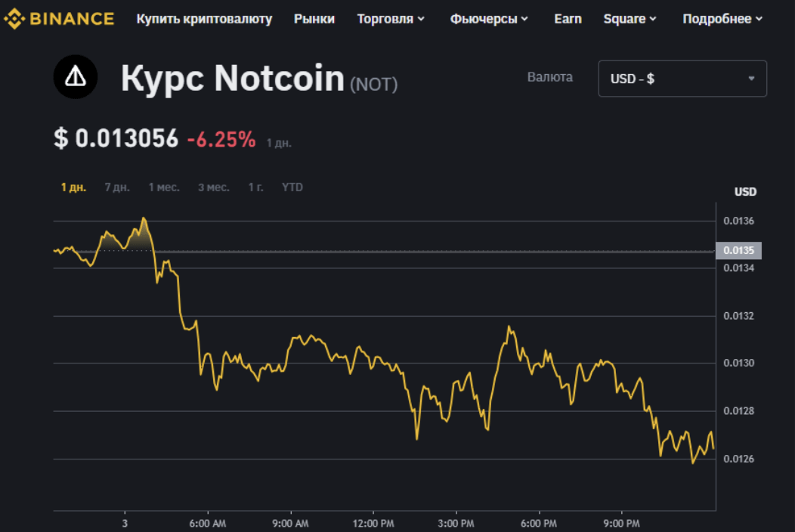Open the USD - $ currency dropdown
Image resolution: width=795 pixels, height=532 pixels.
(x=682, y=79)
